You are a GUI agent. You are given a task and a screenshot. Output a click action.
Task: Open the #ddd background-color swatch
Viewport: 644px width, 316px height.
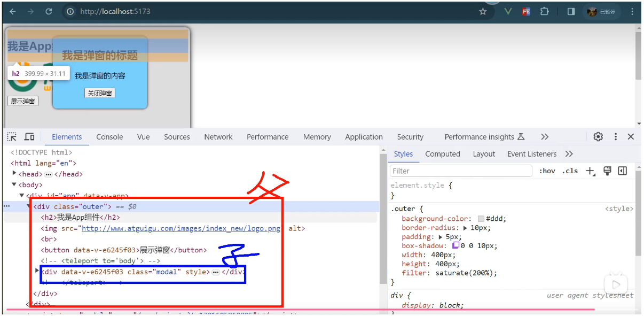tap(481, 219)
